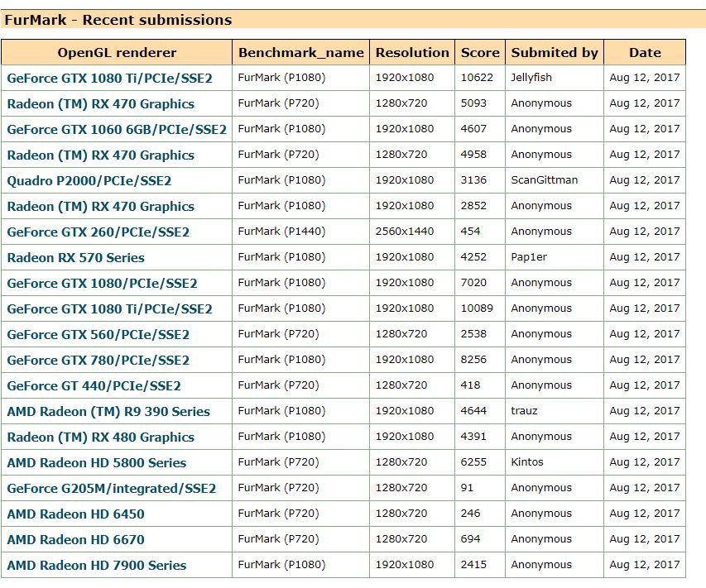706x588 pixels.
Task: Click the Submited by column header
Action: point(555,53)
